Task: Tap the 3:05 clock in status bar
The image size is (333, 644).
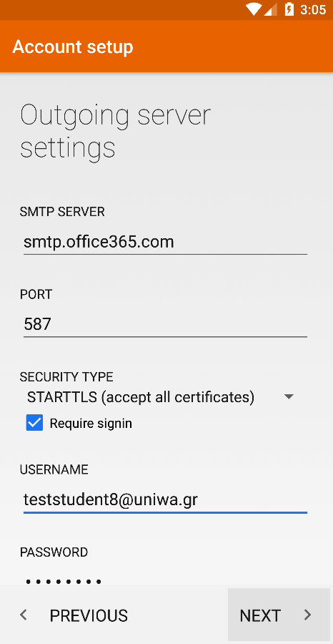Action: pos(313,9)
